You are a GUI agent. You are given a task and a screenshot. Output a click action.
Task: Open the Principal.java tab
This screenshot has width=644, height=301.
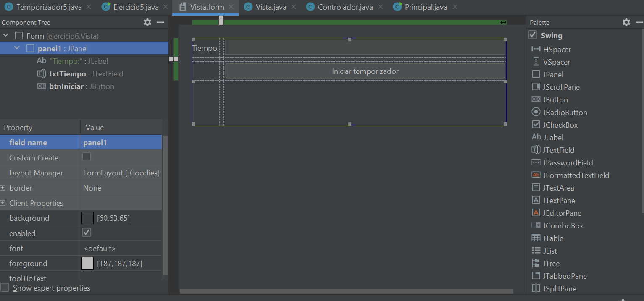pos(425,7)
